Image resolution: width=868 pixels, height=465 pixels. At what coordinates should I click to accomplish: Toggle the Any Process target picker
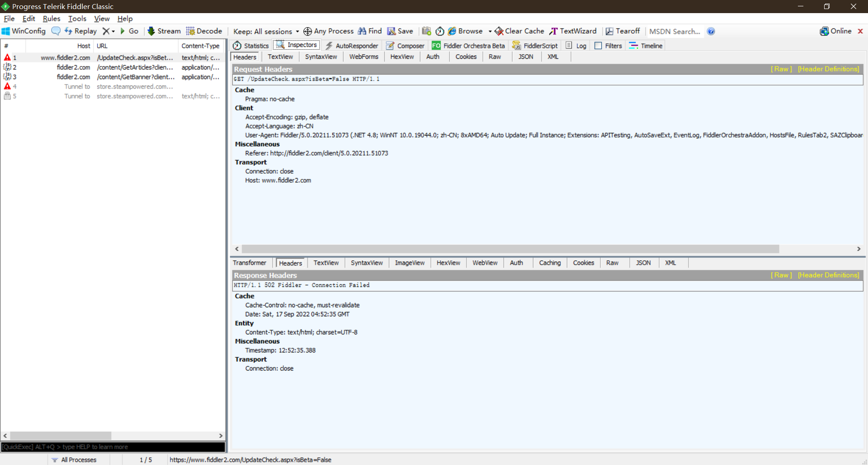coord(328,31)
